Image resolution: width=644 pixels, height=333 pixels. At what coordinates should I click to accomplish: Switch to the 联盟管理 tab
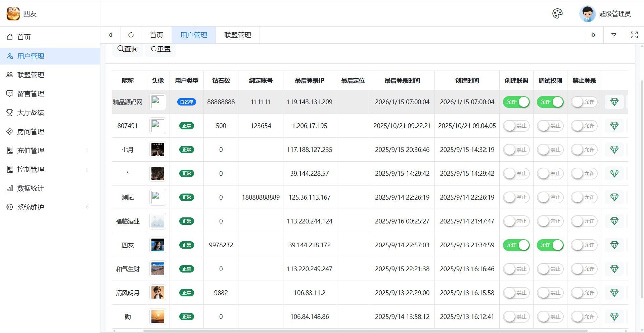point(237,35)
